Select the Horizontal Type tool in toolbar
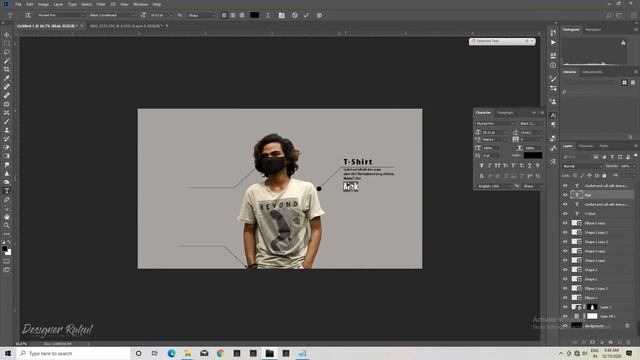The image size is (640, 360). [x=7, y=191]
